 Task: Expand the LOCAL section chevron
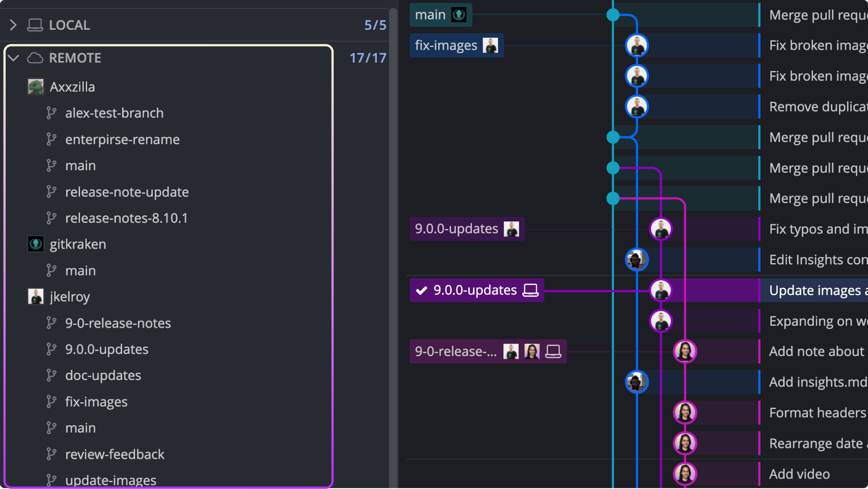point(13,25)
